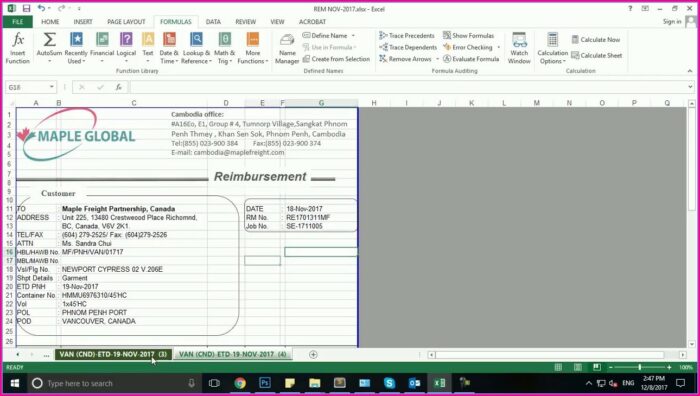Open Lookup & Reference functions
Image resolution: width=700 pixels, height=396 pixels.
[x=196, y=48]
